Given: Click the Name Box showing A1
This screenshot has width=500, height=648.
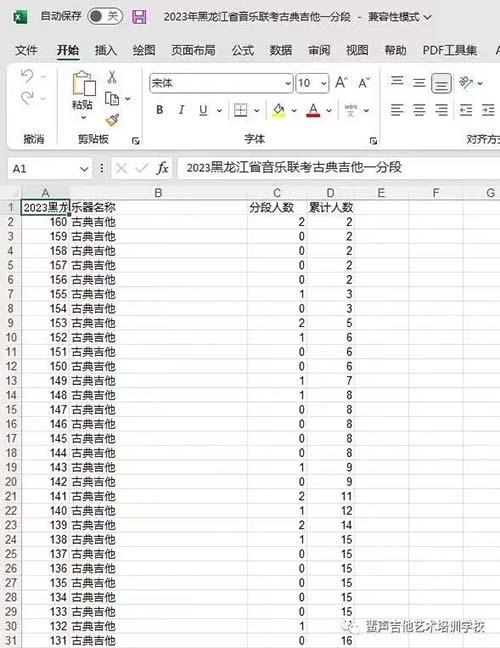Looking at the screenshot, I should (x=43, y=169).
